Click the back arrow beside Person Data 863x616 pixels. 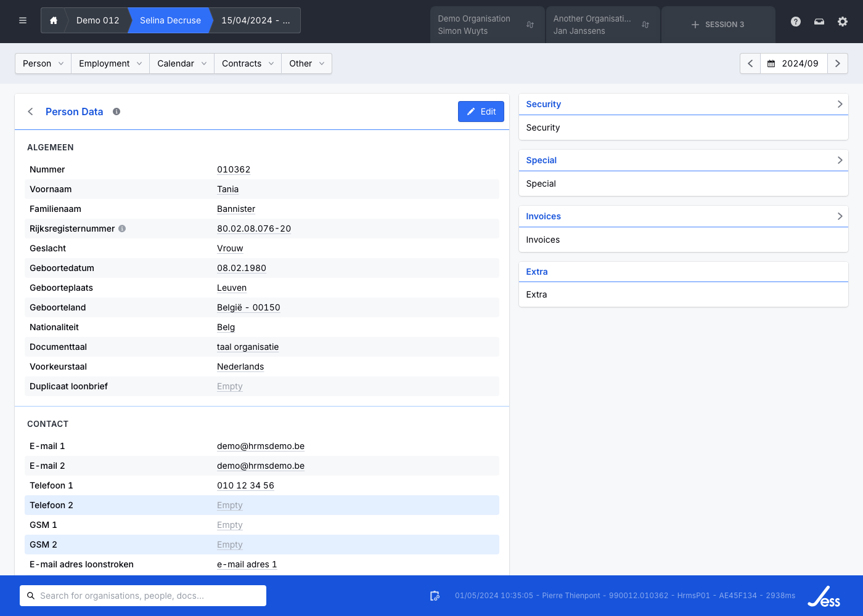point(30,111)
